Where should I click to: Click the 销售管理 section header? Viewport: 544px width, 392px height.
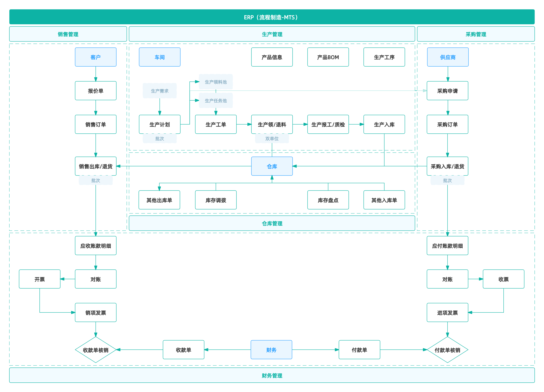tap(68, 34)
